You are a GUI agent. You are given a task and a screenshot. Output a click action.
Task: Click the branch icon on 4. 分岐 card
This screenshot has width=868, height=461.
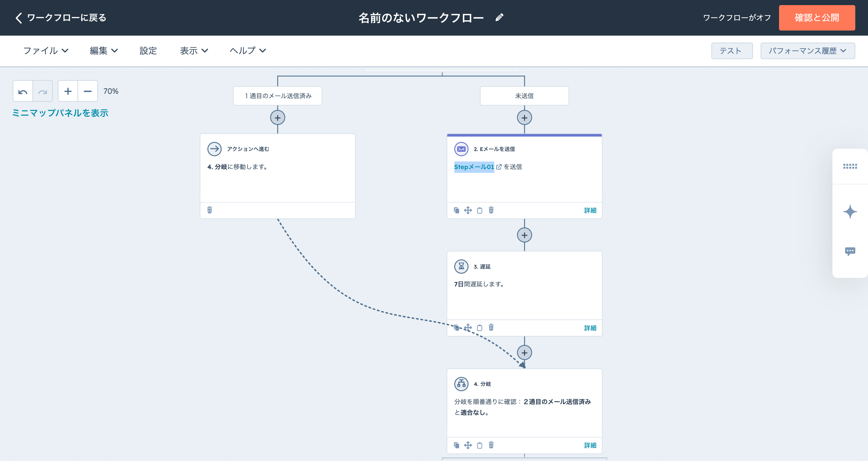pos(461,384)
